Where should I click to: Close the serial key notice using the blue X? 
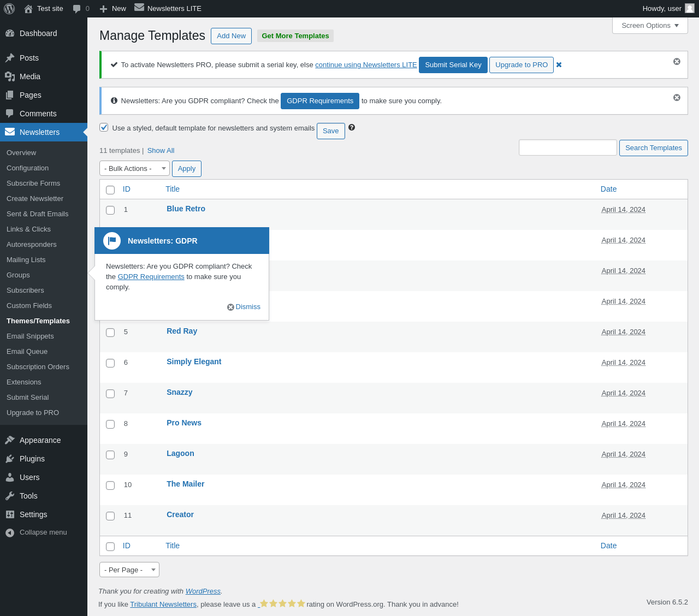pos(559,65)
